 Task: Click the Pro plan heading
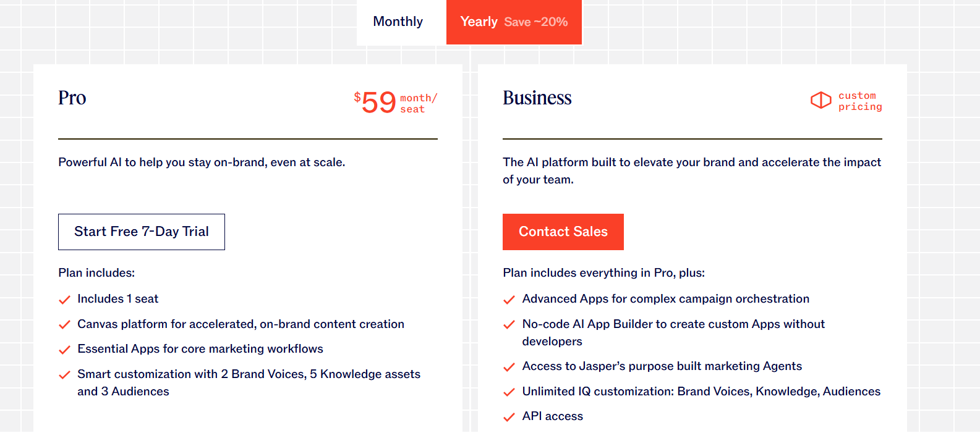[72, 98]
